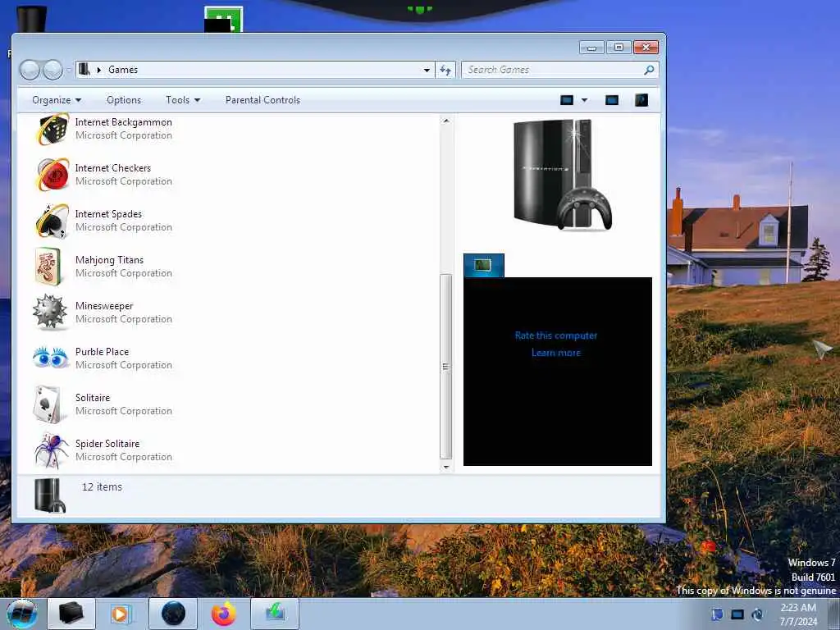Toggle the preview pane icon
Viewport: 840px width, 630px height.
(x=612, y=100)
